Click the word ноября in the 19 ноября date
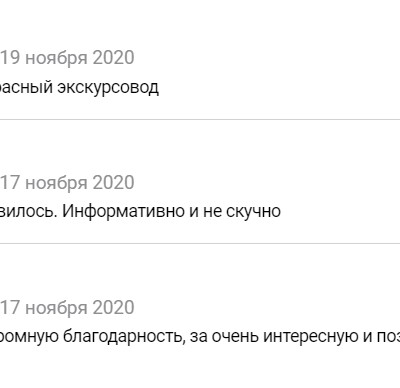The height and width of the screenshot is (388, 400). tap(57, 58)
